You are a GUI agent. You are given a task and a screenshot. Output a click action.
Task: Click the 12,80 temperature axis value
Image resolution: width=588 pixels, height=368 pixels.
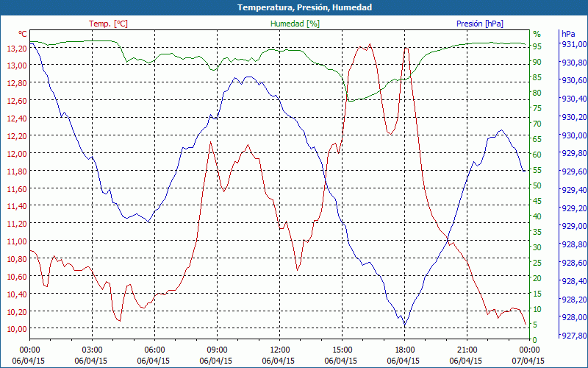pos(16,82)
